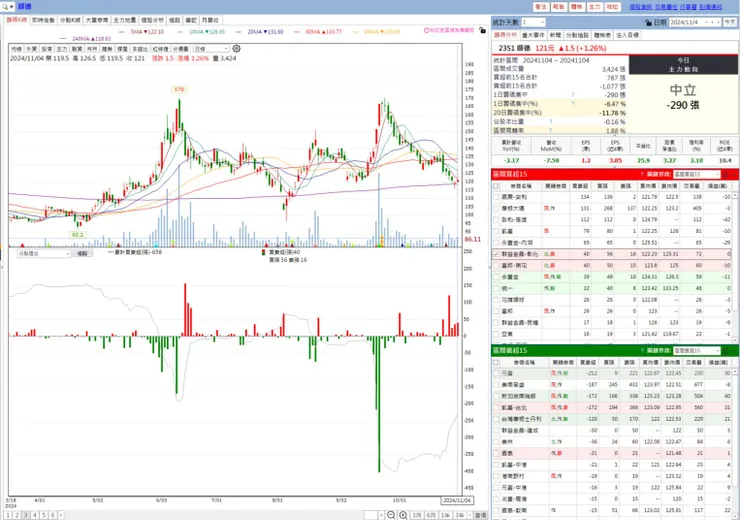Open 關鍵券商 dropdown in green header
Screen dimensions: 740x520
pyautogui.click(x=696, y=351)
